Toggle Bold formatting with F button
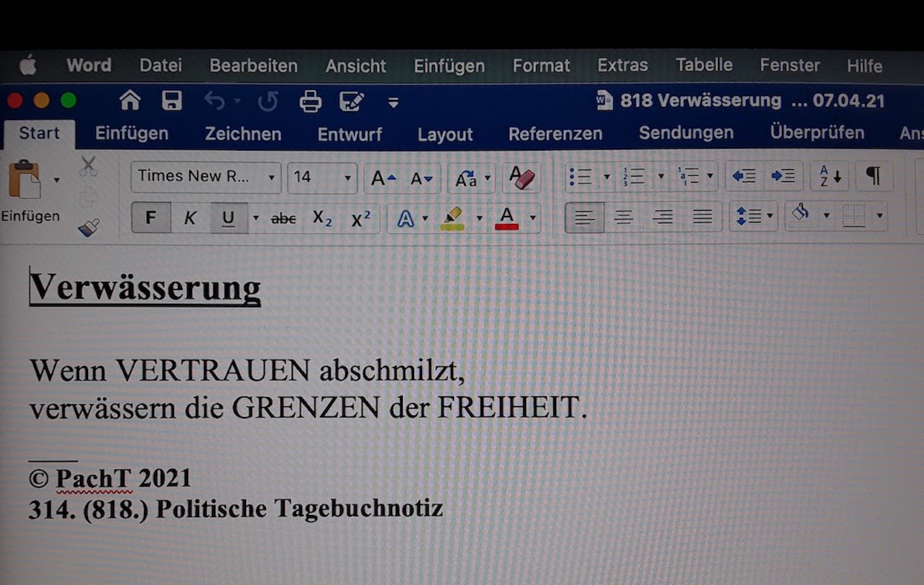924x585 pixels. tap(151, 218)
